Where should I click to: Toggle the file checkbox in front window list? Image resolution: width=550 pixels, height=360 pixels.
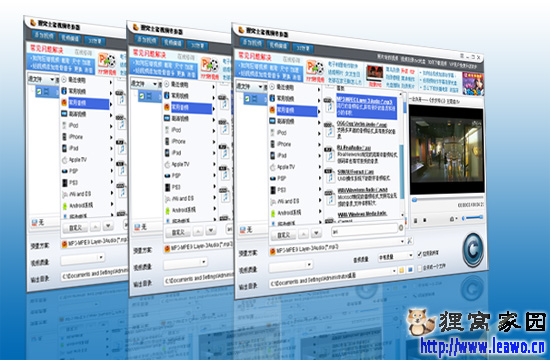coord(248,99)
